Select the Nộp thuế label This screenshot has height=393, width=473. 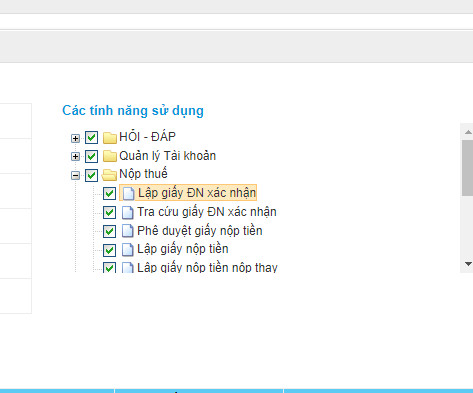(143, 174)
